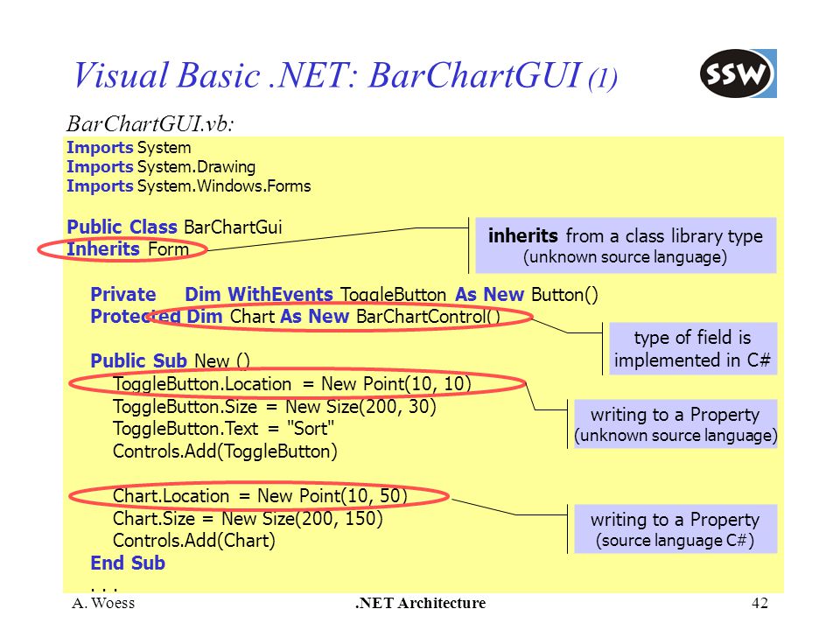This screenshot has height=630, width=840.
Task: Click the "Protected Dim Chart As New BarChartControl()" line
Action: [x=295, y=317]
